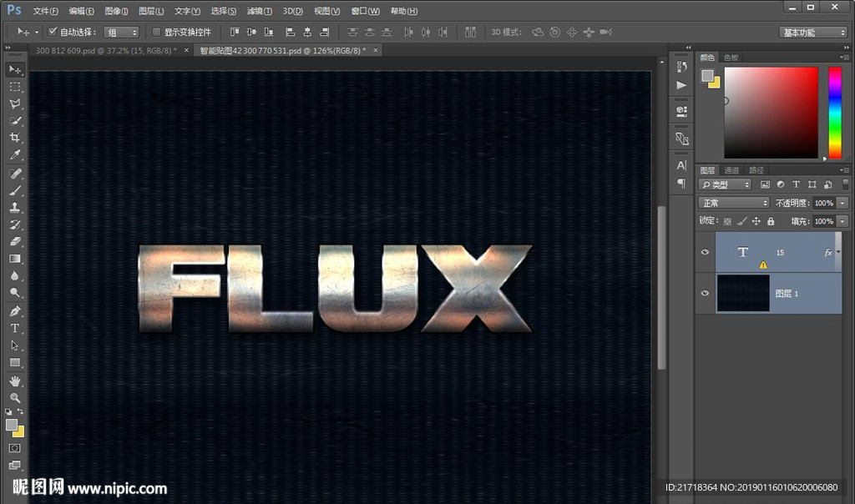Image resolution: width=855 pixels, height=504 pixels.
Task: Open the blend mode 正常 dropdown
Action: [x=734, y=203]
